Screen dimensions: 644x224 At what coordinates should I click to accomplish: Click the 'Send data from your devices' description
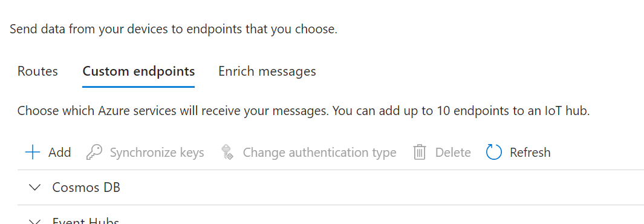pos(174,30)
